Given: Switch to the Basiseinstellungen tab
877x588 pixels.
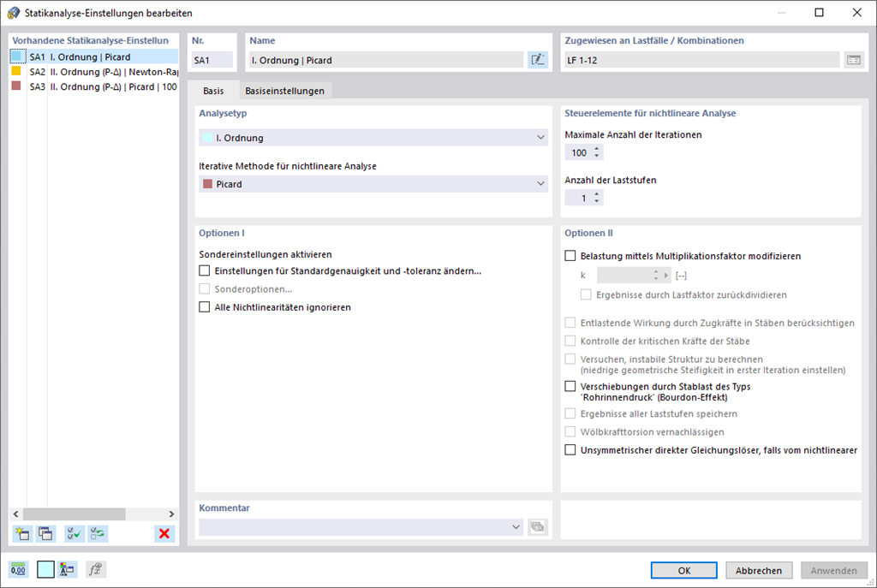Looking at the screenshot, I should [284, 91].
